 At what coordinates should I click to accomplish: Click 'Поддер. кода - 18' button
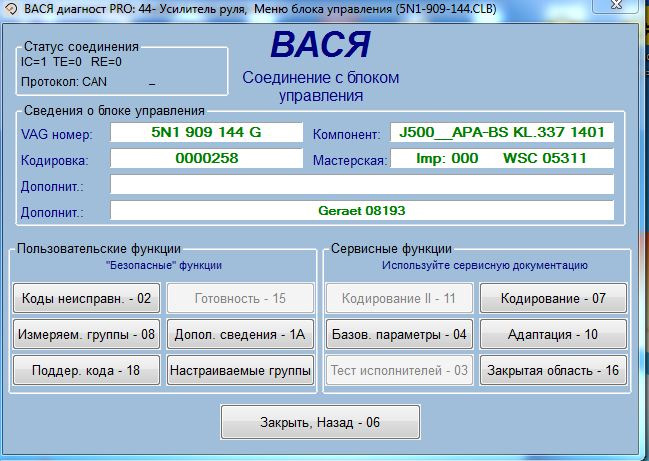pos(87,370)
